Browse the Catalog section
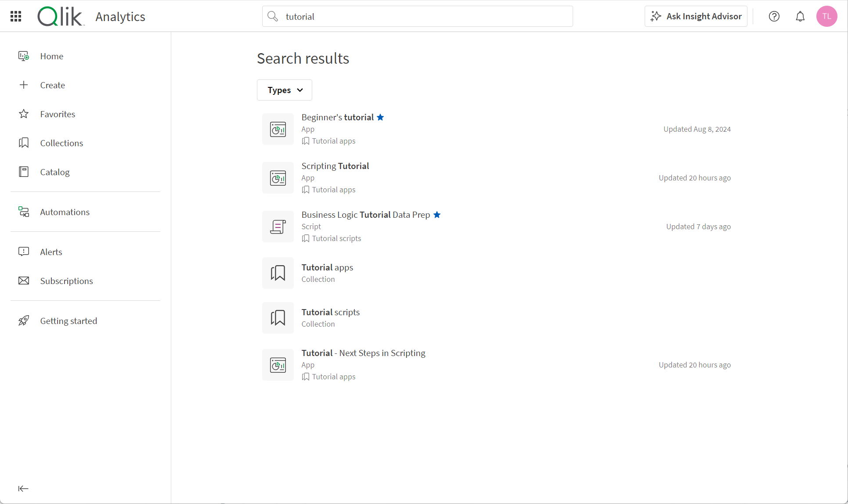 (54, 172)
